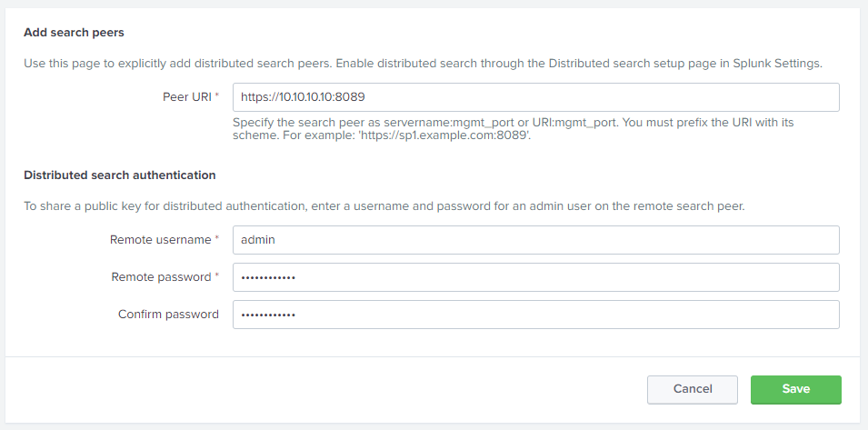Select the Remote password field
Viewport: 868px width, 430px height.
click(x=535, y=277)
